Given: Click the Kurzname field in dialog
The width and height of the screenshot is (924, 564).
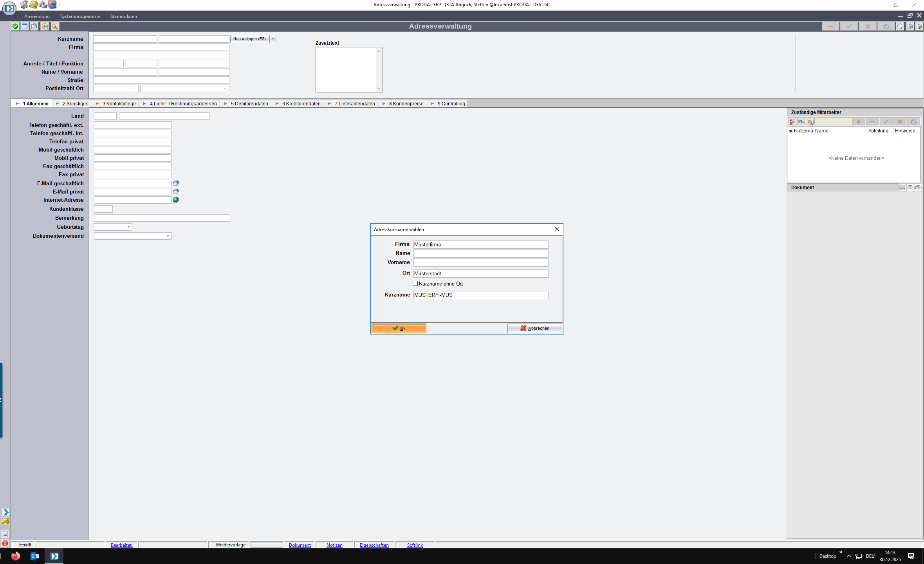Looking at the screenshot, I should point(480,295).
